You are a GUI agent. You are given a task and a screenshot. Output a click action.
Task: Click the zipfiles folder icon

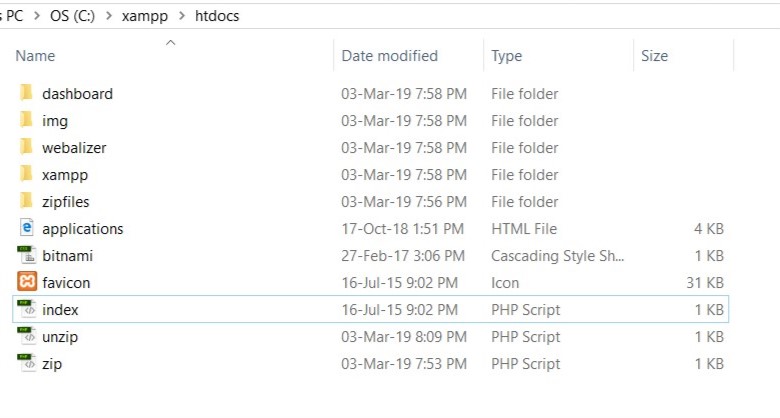(26, 201)
